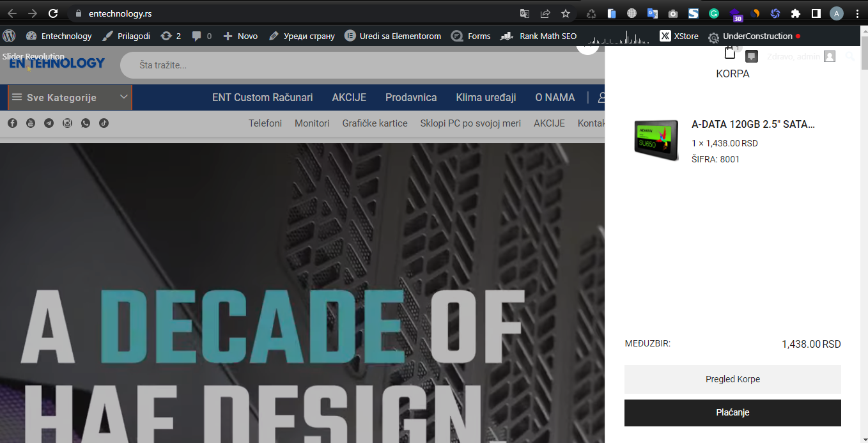Open the purple extension with 30 badge
868x443 pixels.
pyautogui.click(x=735, y=14)
